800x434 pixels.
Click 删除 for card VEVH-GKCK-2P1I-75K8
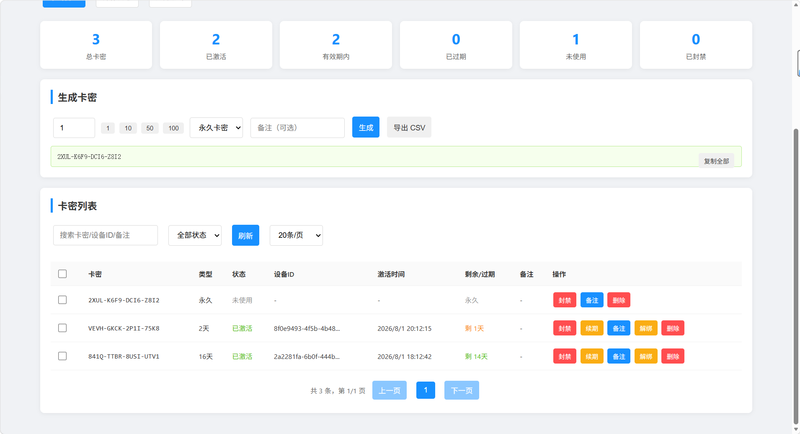tap(673, 328)
